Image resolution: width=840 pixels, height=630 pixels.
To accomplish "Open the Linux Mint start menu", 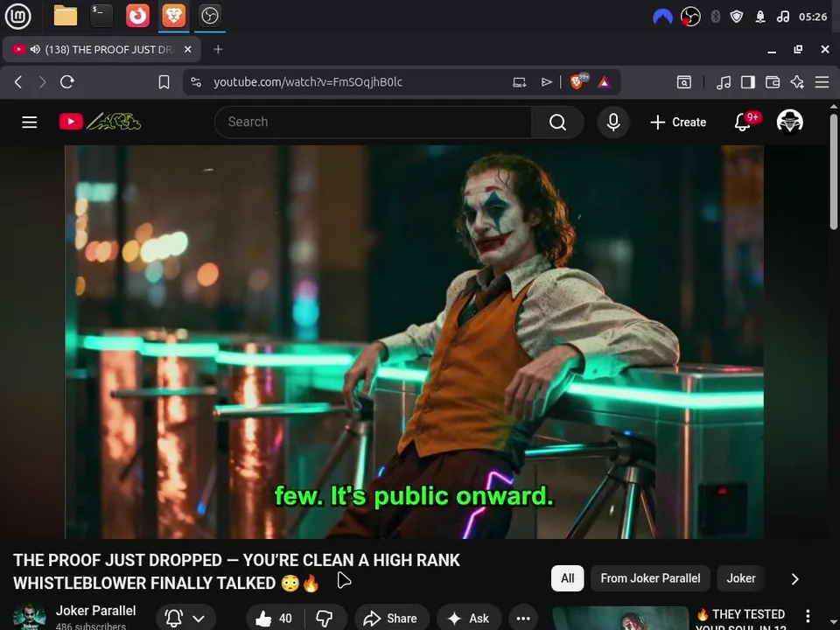I will click(17, 16).
